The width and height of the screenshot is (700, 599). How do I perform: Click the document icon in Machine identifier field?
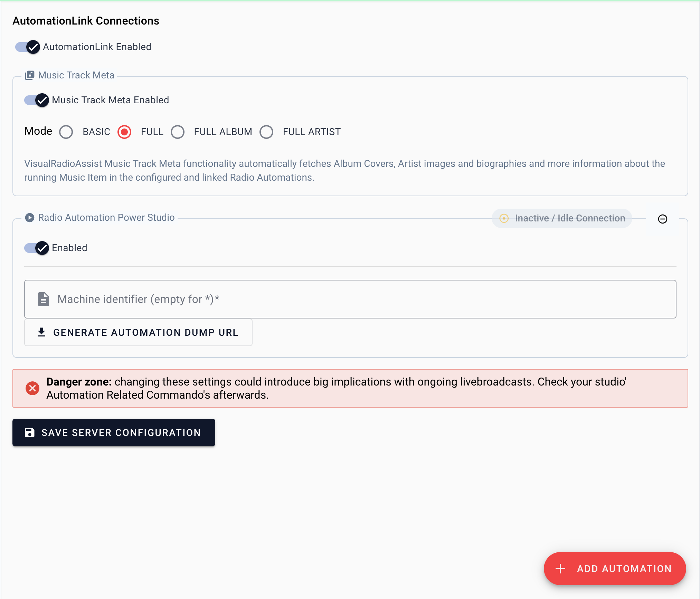pyautogui.click(x=44, y=299)
